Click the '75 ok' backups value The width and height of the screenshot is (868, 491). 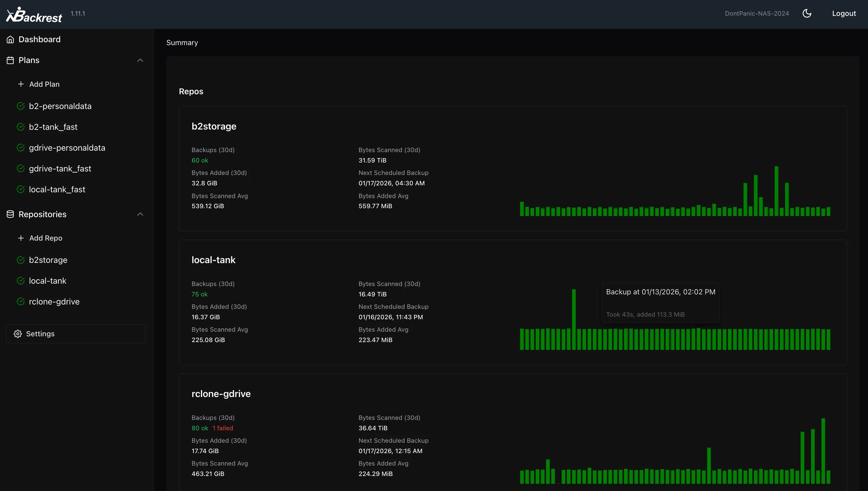click(200, 294)
